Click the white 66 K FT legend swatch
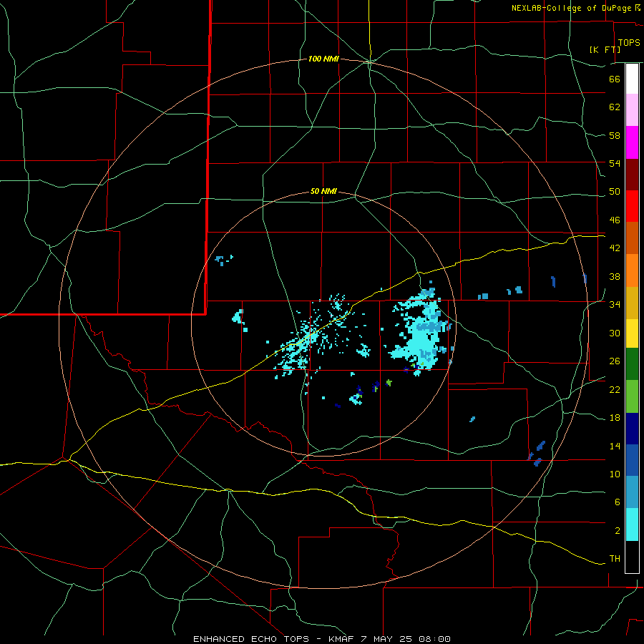The height and width of the screenshot is (644, 644). point(632,79)
